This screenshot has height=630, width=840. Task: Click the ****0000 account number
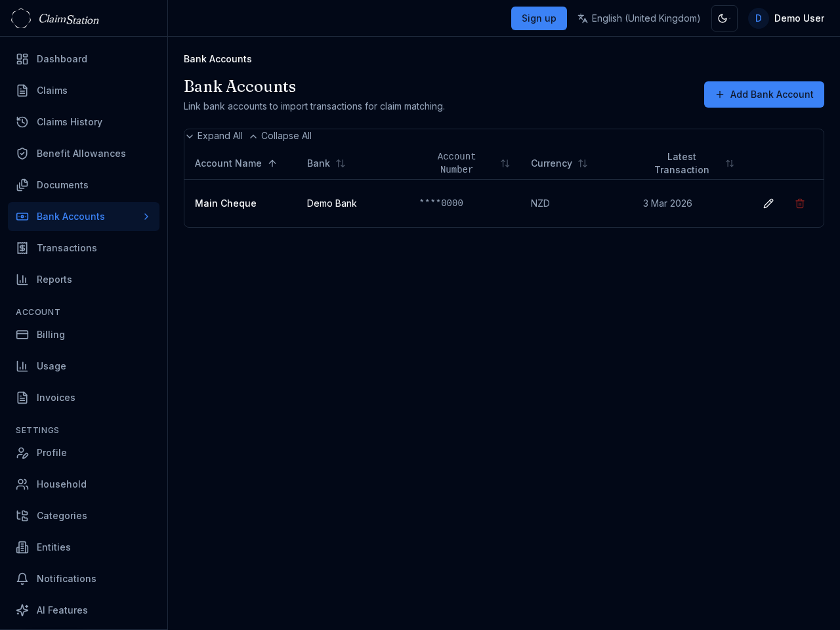tap(441, 203)
